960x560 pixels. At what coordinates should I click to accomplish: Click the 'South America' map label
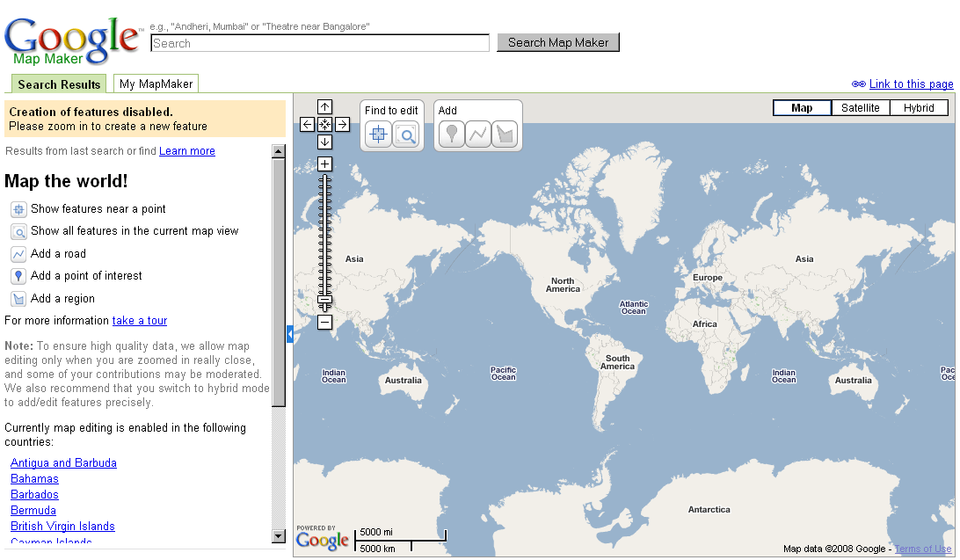pyautogui.click(x=617, y=361)
